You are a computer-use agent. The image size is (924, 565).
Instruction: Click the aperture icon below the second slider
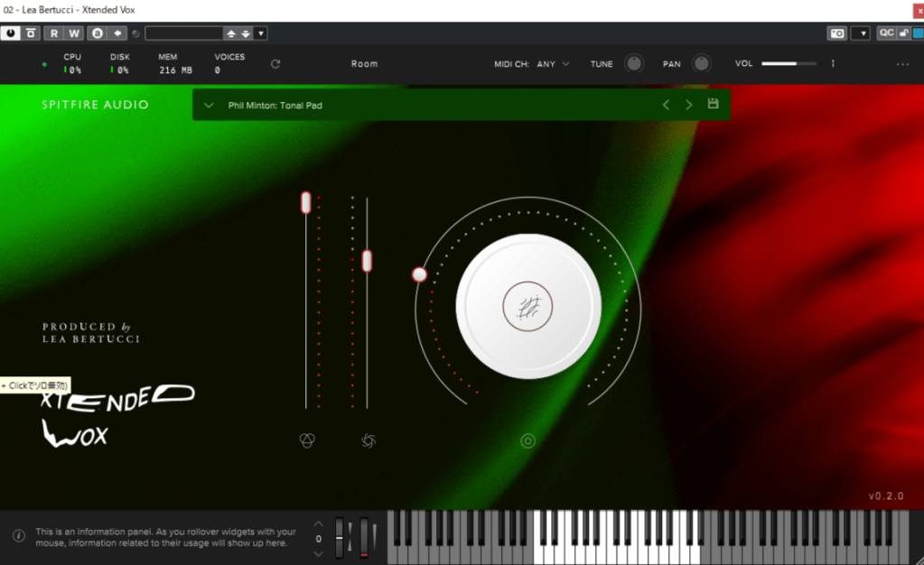point(368,440)
